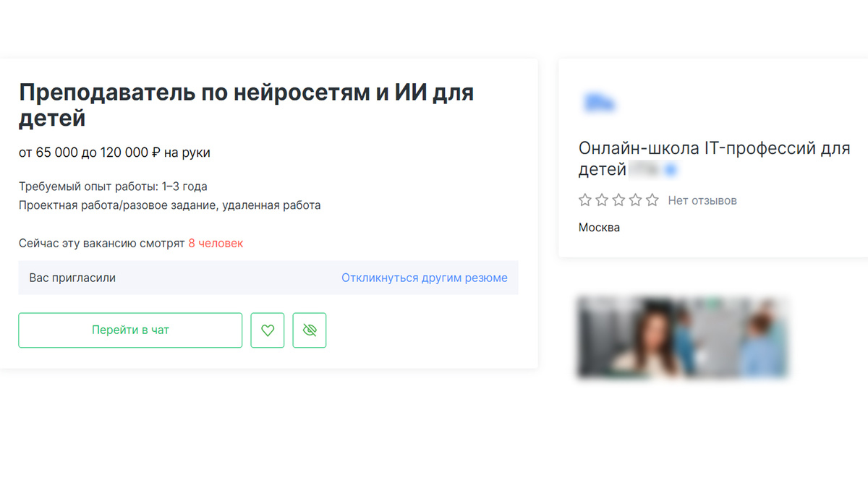
Task: Rate the employer by clicking the first star
Action: click(584, 200)
